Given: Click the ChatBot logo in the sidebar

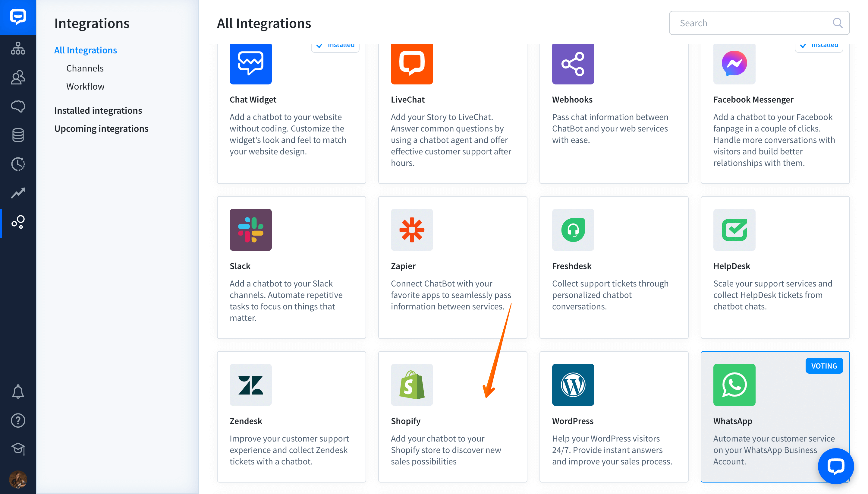Looking at the screenshot, I should click(18, 17).
